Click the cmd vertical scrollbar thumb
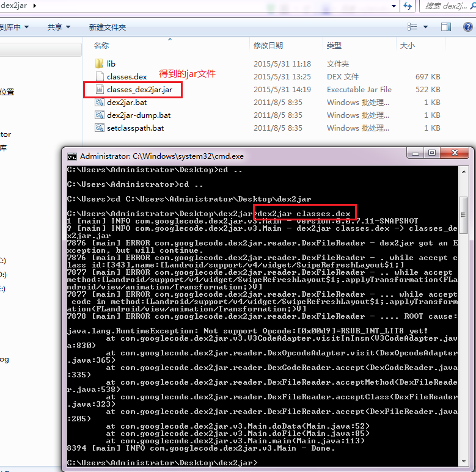Screen dimensions: 476x472 point(463,215)
